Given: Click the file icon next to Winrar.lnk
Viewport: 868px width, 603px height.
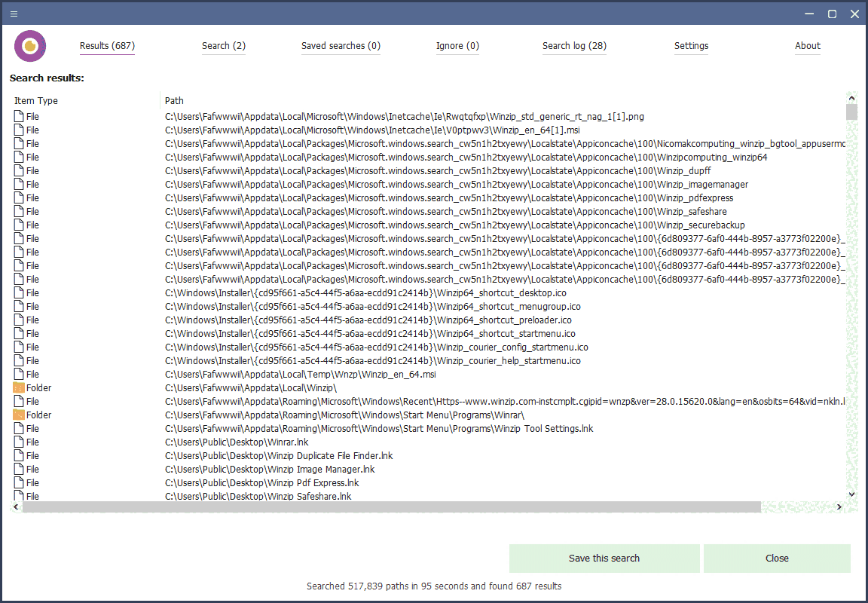Looking at the screenshot, I should (x=17, y=442).
